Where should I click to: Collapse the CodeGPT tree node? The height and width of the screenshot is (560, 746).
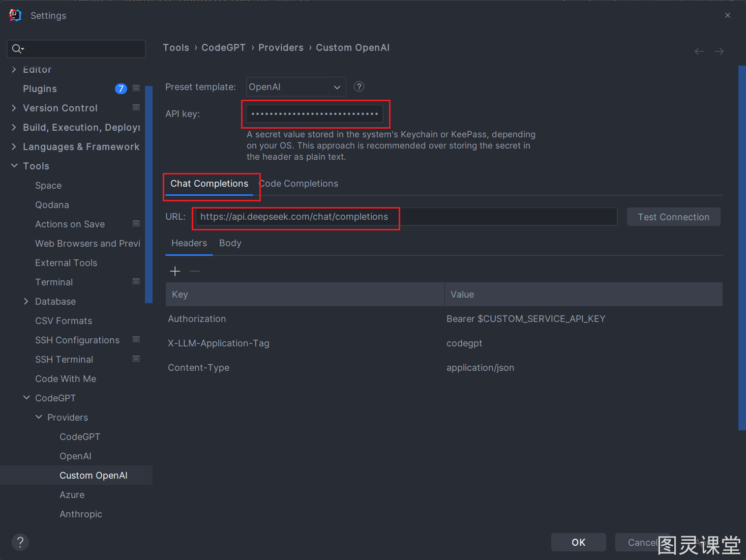point(26,398)
